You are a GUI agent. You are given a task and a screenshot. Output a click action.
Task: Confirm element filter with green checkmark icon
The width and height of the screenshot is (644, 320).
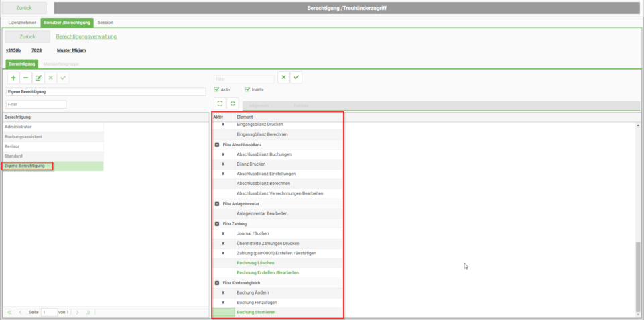(x=296, y=77)
